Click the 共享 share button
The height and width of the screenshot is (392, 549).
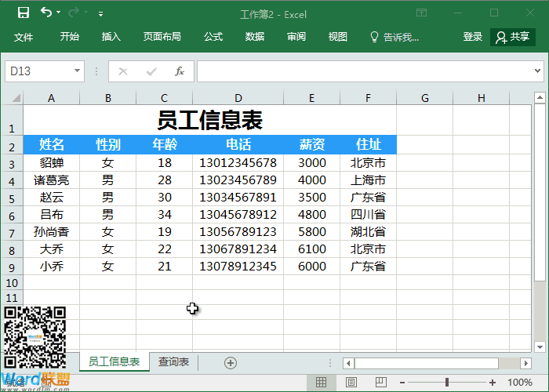point(513,37)
